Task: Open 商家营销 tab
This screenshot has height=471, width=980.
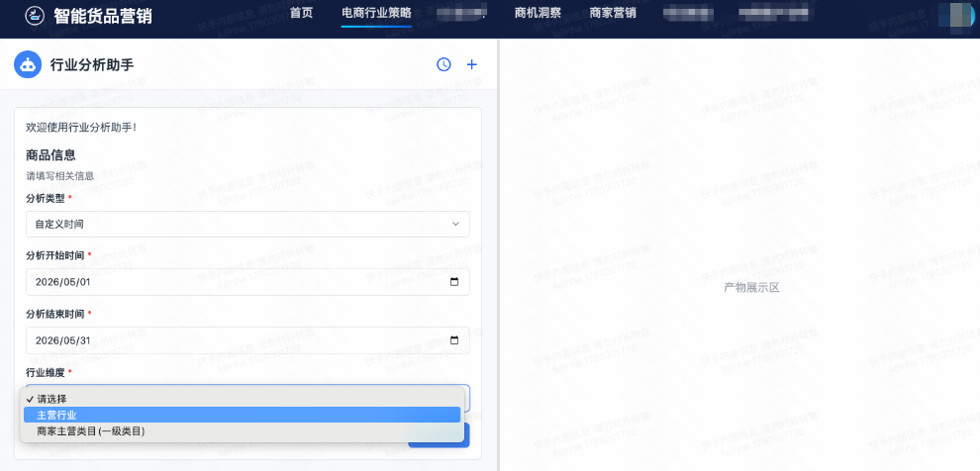Action: coord(613,13)
